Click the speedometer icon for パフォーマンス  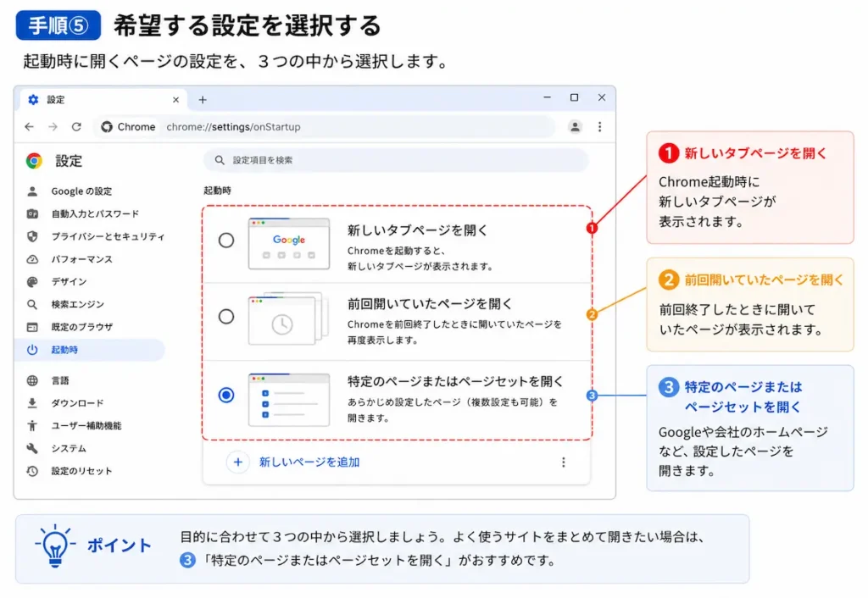pyautogui.click(x=33, y=259)
